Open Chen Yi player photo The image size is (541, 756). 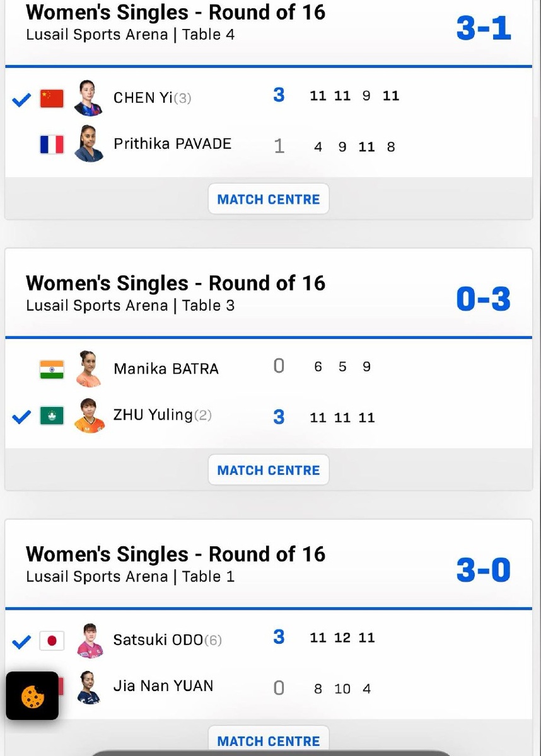tap(88, 98)
